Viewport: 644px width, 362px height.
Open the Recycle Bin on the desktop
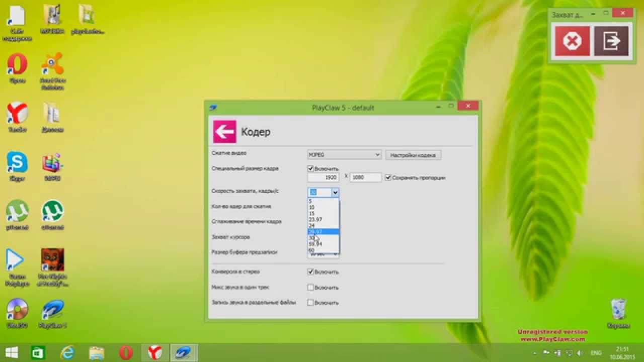618,313
